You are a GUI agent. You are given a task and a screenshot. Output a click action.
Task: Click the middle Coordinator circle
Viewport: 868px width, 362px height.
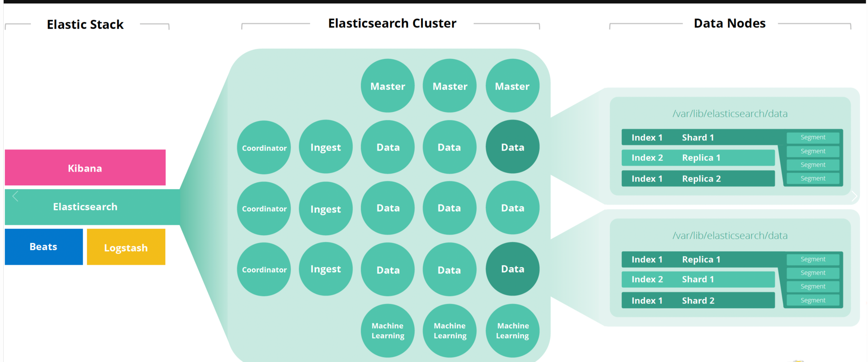tap(264, 208)
